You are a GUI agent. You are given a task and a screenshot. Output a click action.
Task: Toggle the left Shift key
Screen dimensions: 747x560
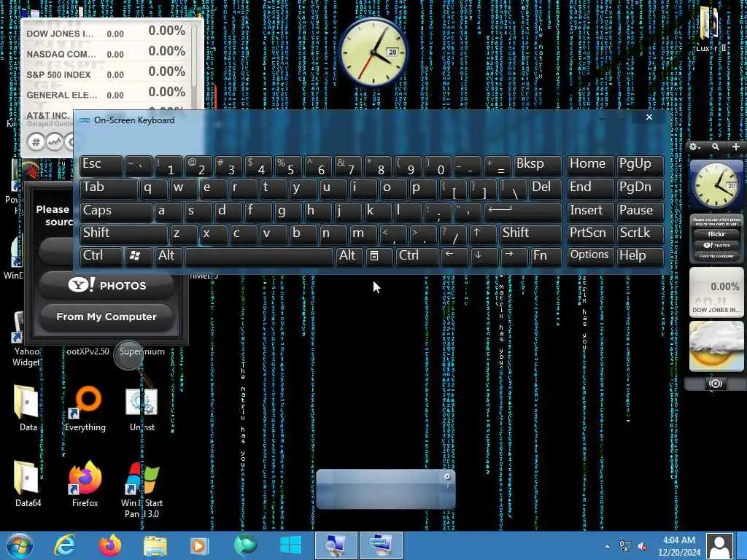coord(123,234)
